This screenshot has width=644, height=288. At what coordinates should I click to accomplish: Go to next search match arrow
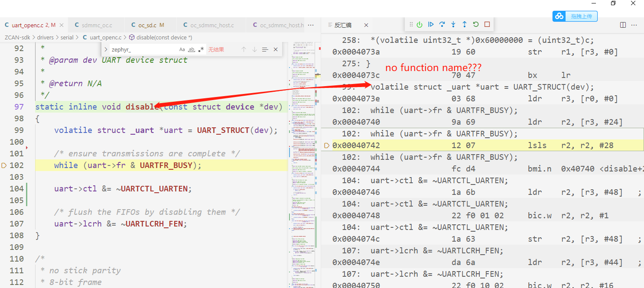pos(254,49)
